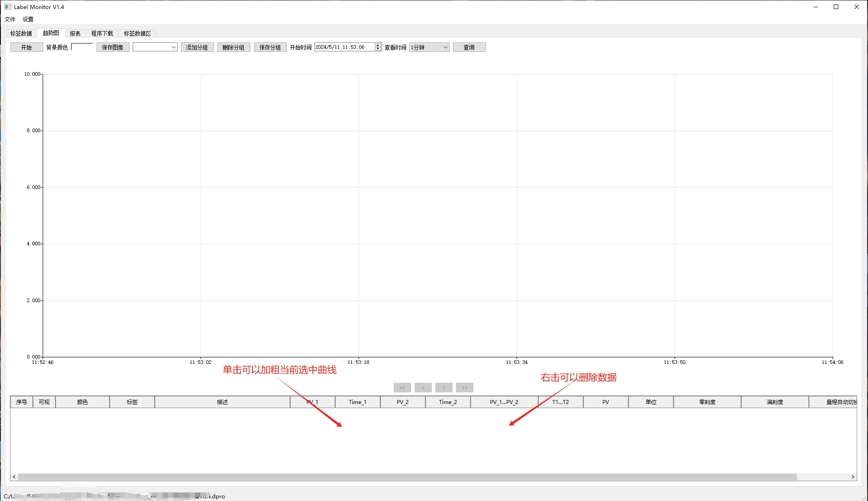Click the 查询 button

coord(469,47)
